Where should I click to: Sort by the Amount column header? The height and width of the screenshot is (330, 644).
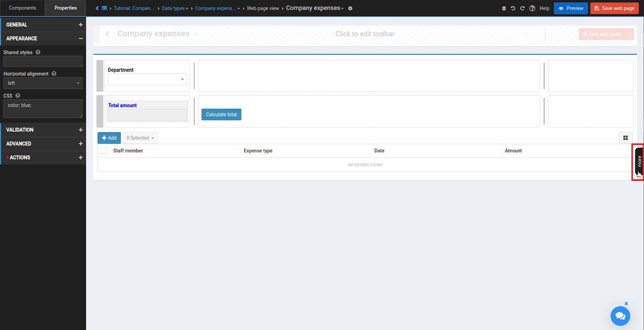[x=513, y=151]
